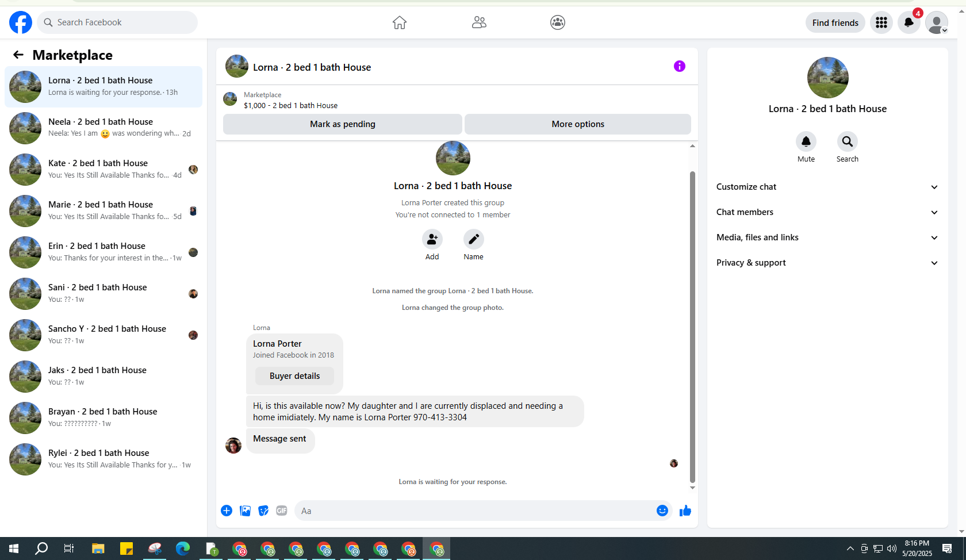The image size is (966, 560).
Task: Send a thumbs-up like
Action: [x=685, y=511]
